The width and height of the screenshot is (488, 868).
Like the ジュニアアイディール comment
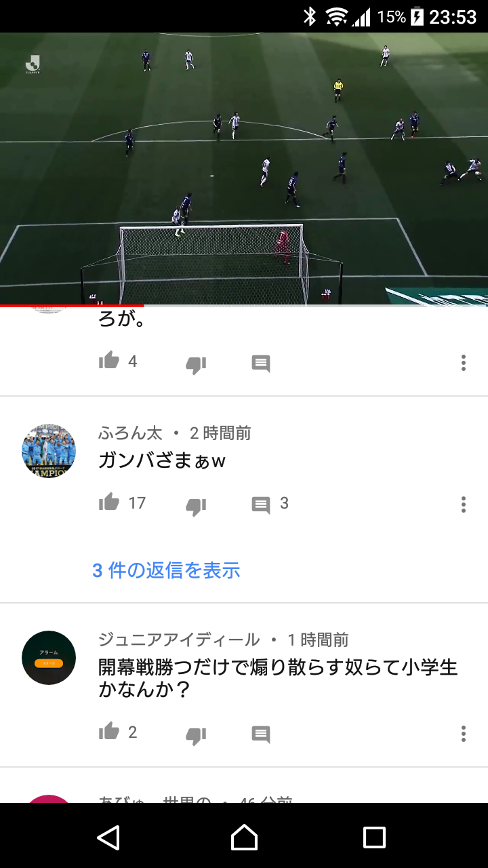click(109, 732)
